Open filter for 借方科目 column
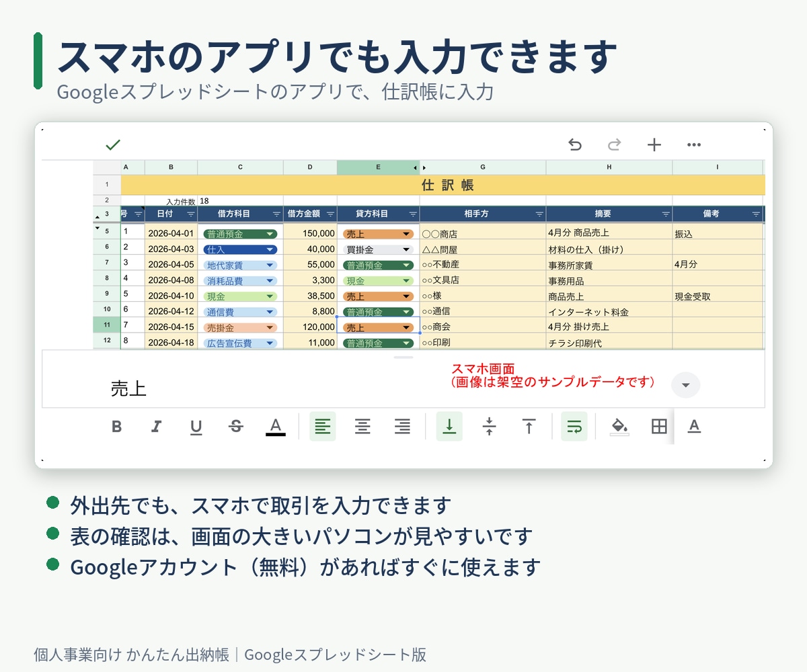 pyautogui.click(x=276, y=214)
